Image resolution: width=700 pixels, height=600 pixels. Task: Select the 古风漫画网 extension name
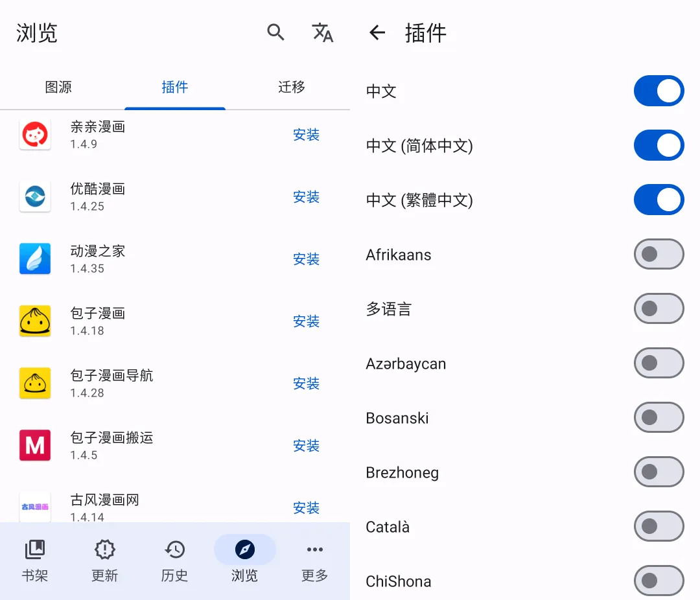pyautogui.click(x=104, y=500)
